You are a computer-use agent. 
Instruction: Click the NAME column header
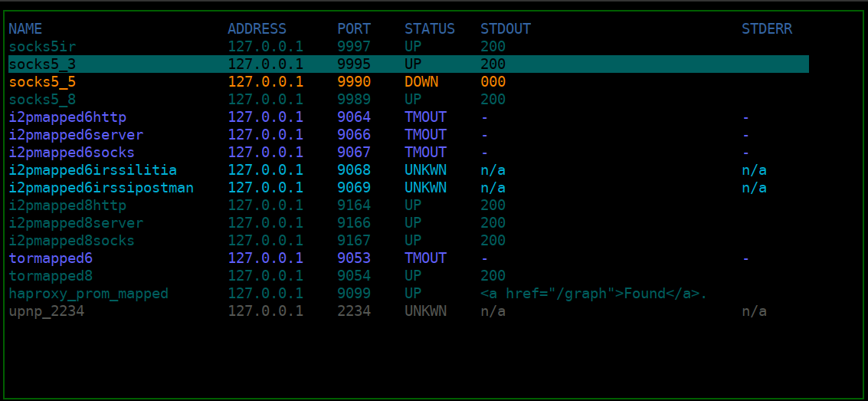click(25, 29)
